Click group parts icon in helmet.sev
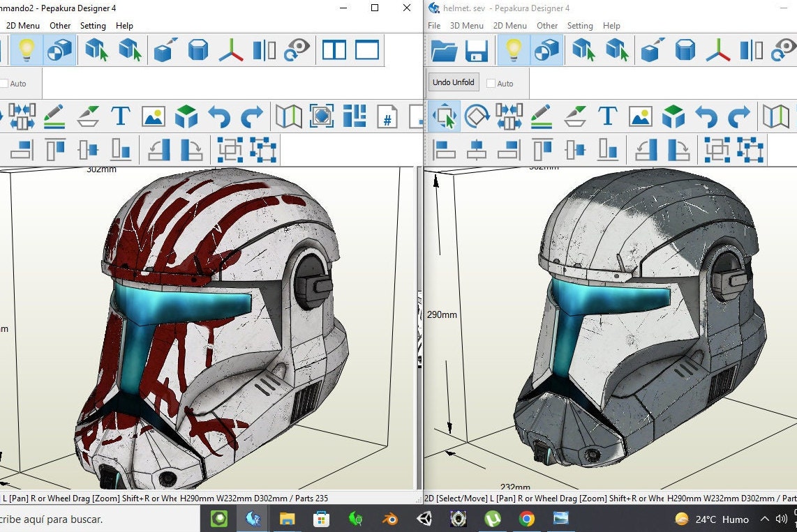The width and height of the screenshot is (797, 532). pyautogui.click(x=717, y=150)
